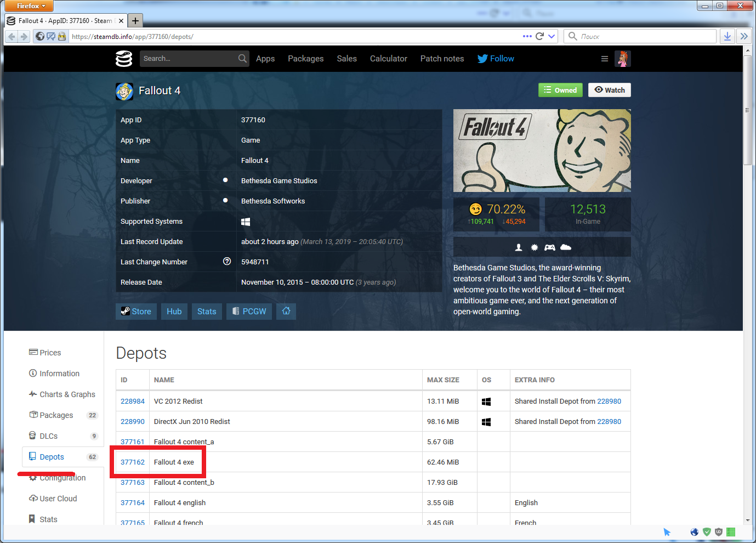The height and width of the screenshot is (543, 756).
Task: Click the dot indicator beside Developer
Action: coord(225,180)
